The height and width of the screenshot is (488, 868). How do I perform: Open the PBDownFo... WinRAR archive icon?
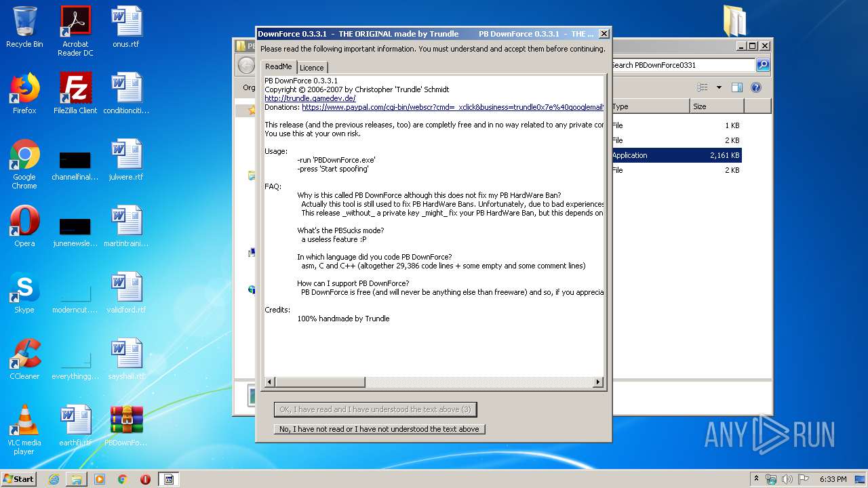pyautogui.click(x=127, y=426)
